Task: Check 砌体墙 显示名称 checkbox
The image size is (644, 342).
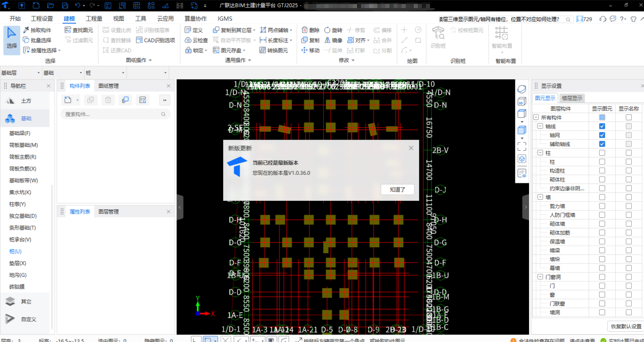Action: point(629,223)
